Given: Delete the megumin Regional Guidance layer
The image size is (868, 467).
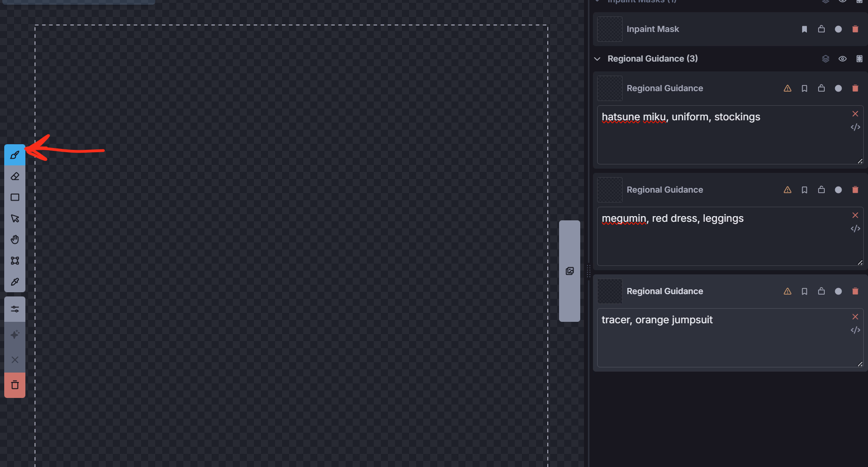Looking at the screenshot, I should point(855,190).
